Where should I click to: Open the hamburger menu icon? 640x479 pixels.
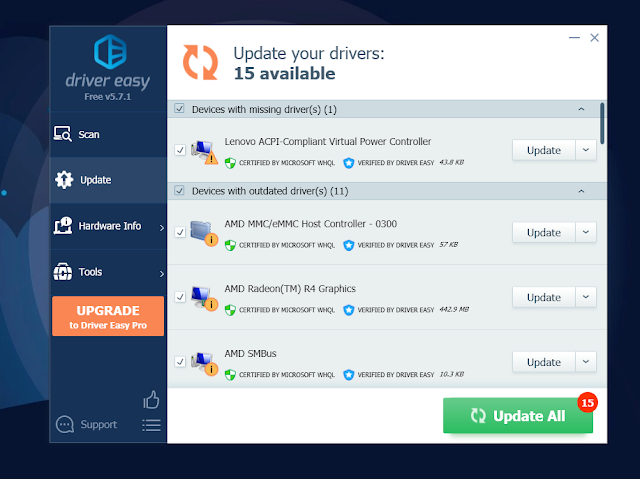tap(151, 425)
